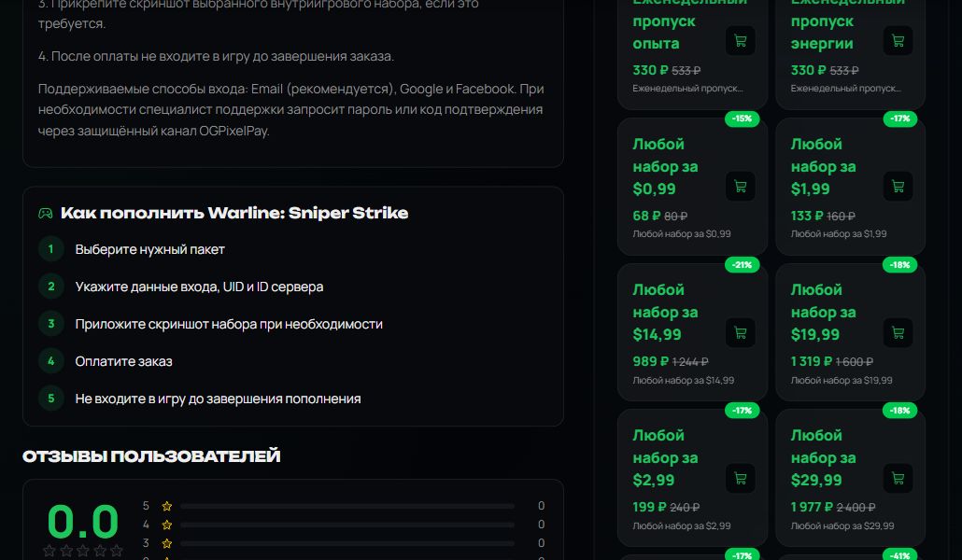Screen dimensions: 962x560
Task: Click the 4-star rating progress bar
Action: click(x=347, y=525)
